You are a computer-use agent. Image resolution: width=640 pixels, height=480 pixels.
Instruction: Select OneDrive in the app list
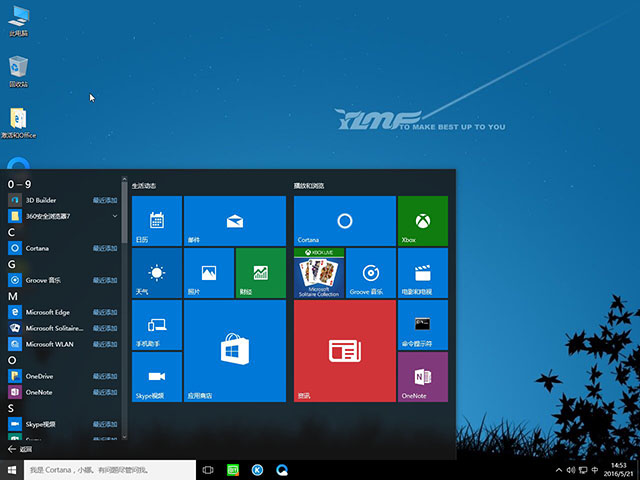click(x=42, y=376)
